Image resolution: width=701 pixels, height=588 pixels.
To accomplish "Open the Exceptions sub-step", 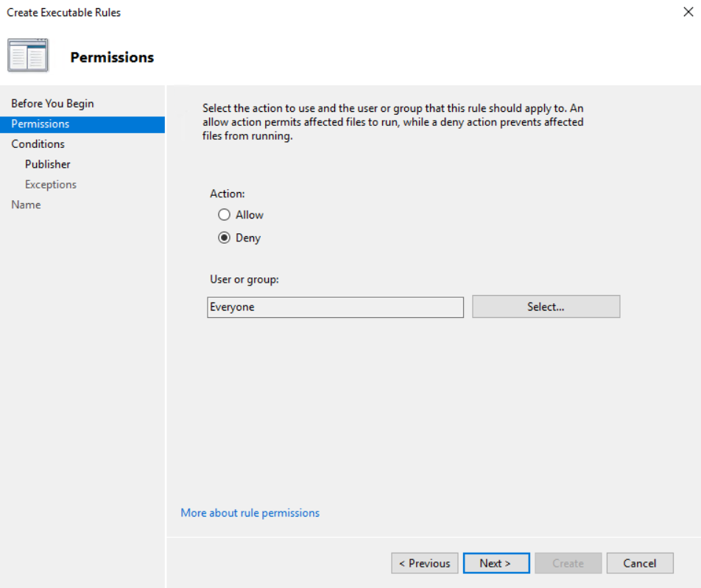I will pyautogui.click(x=51, y=185).
